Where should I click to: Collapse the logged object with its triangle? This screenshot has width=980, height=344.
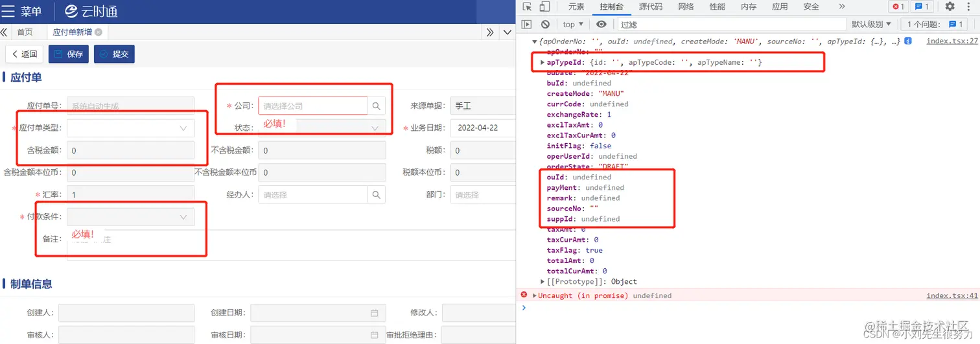(533, 41)
